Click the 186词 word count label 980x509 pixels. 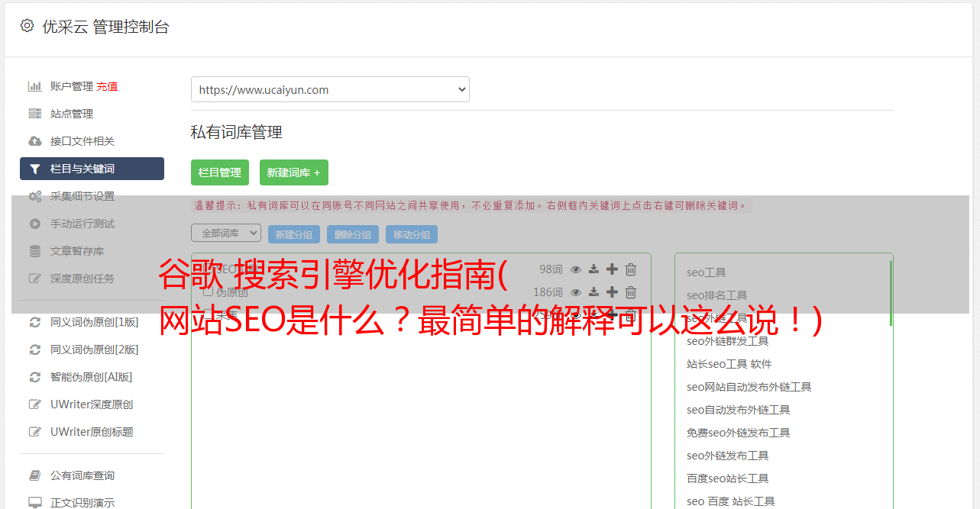pos(548,292)
